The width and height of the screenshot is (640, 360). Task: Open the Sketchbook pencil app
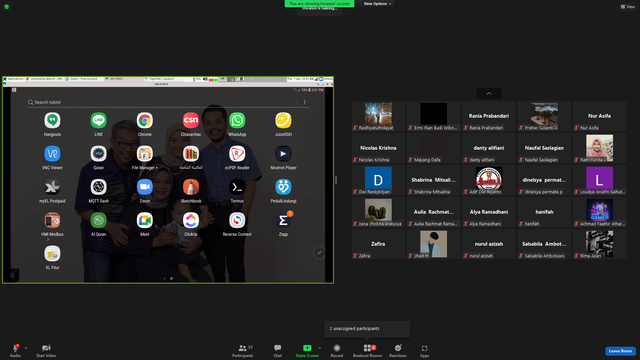[191, 187]
